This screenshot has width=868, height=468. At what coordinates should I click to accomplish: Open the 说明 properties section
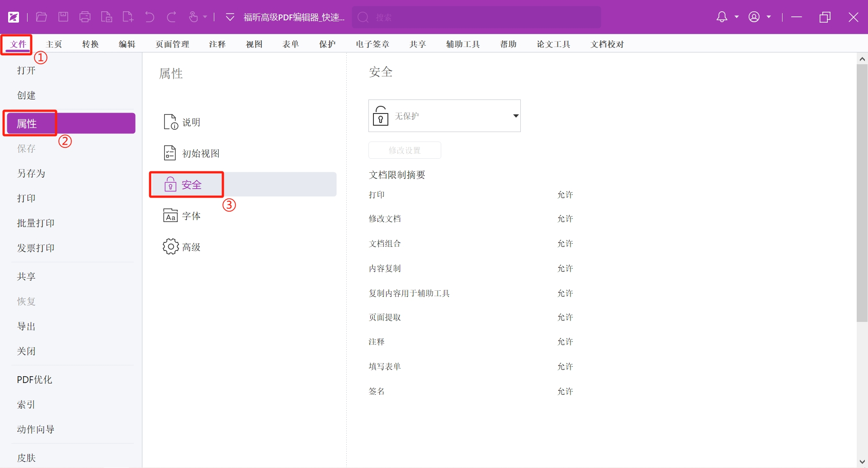[191, 123]
